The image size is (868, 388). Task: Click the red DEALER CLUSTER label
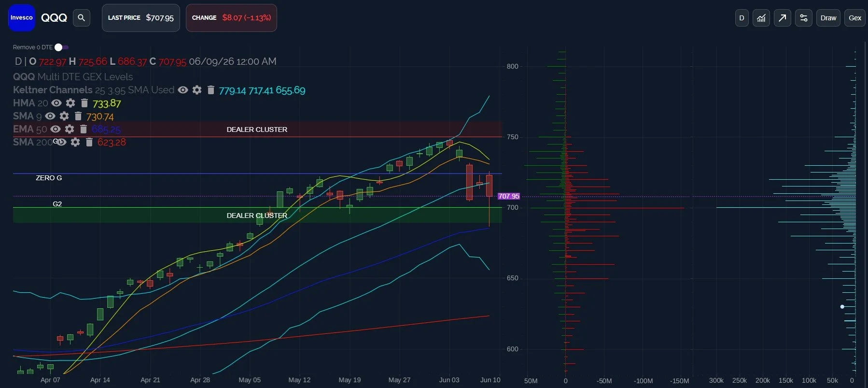257,129
